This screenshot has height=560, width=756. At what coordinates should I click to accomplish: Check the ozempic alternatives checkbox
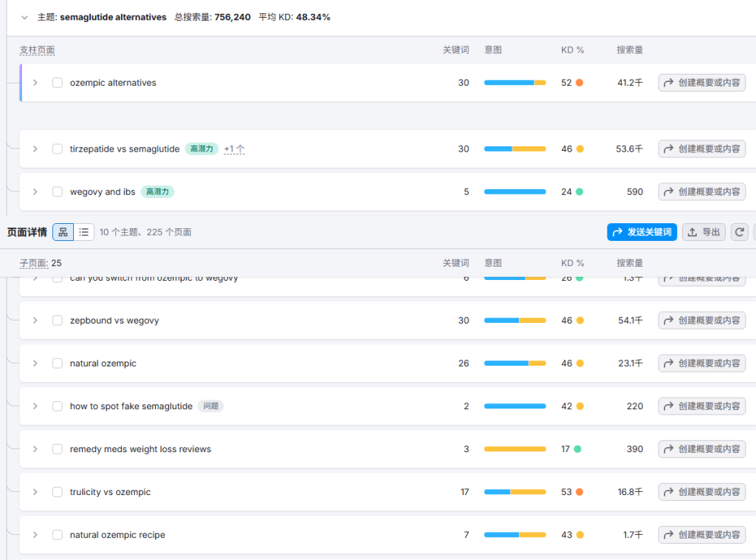pos(58,83)
